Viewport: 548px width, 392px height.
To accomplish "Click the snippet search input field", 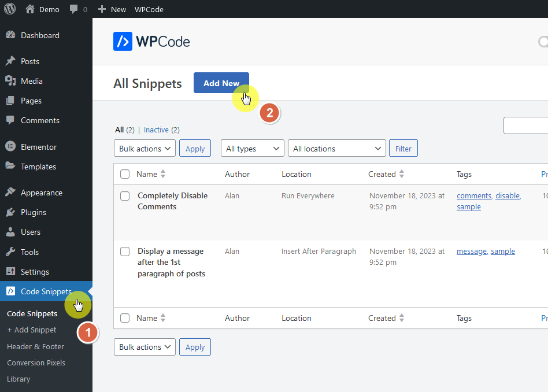I will point(525,125).
